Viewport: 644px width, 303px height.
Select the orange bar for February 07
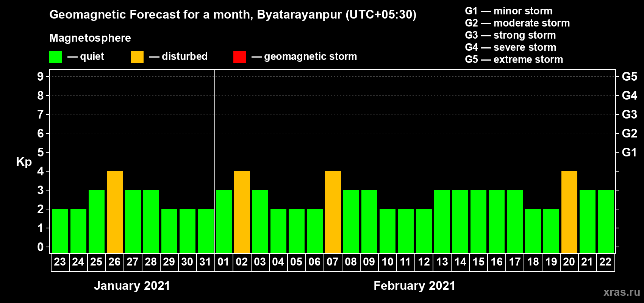click(333, 212)
